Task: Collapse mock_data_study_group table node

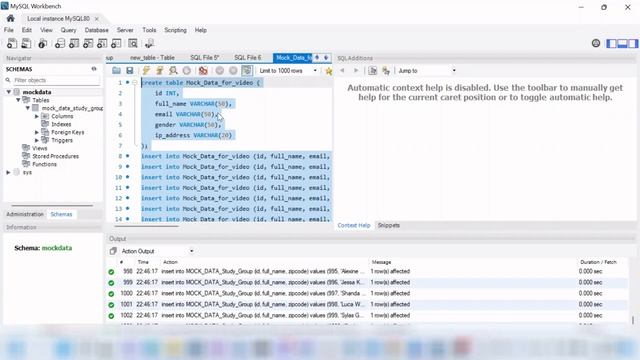Action: point(28,108)
